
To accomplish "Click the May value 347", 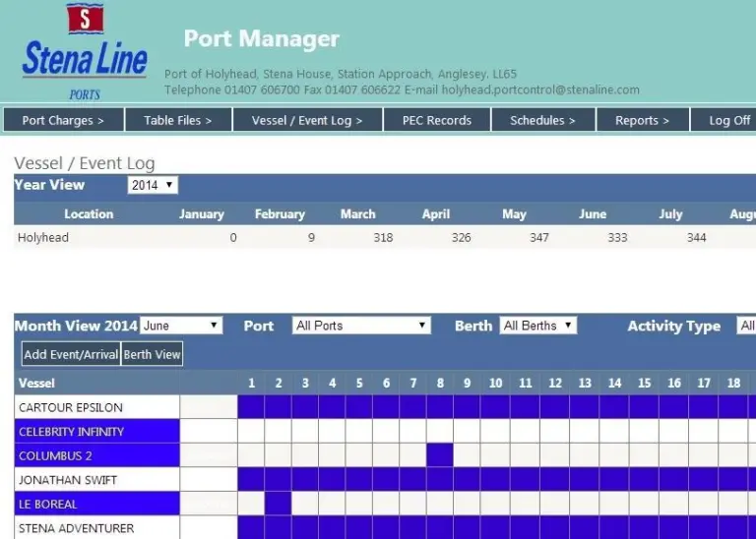I will (539, 237).
